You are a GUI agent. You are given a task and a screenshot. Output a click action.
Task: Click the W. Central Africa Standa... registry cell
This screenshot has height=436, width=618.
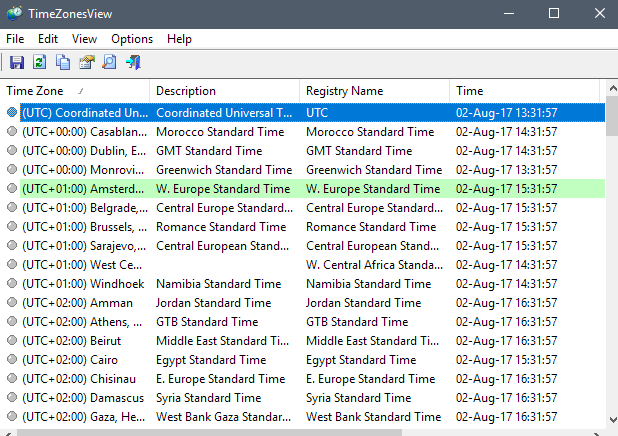(x=374, y=265)
